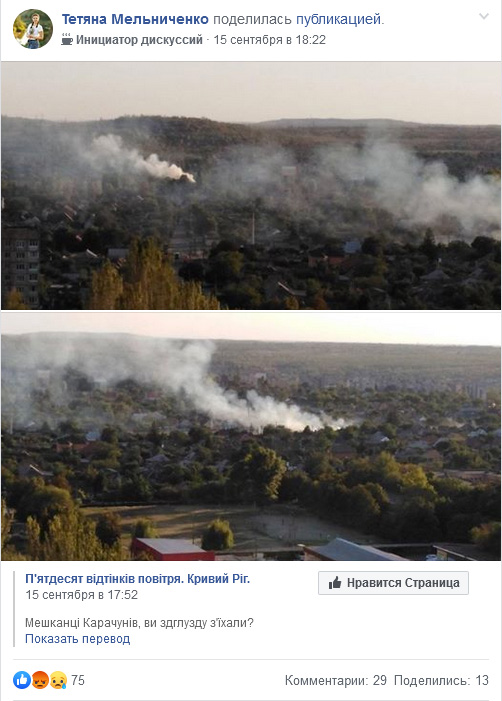Expand Комментарии: 29 comments
This screenshot has width=502, height=701.
(336, 680)
